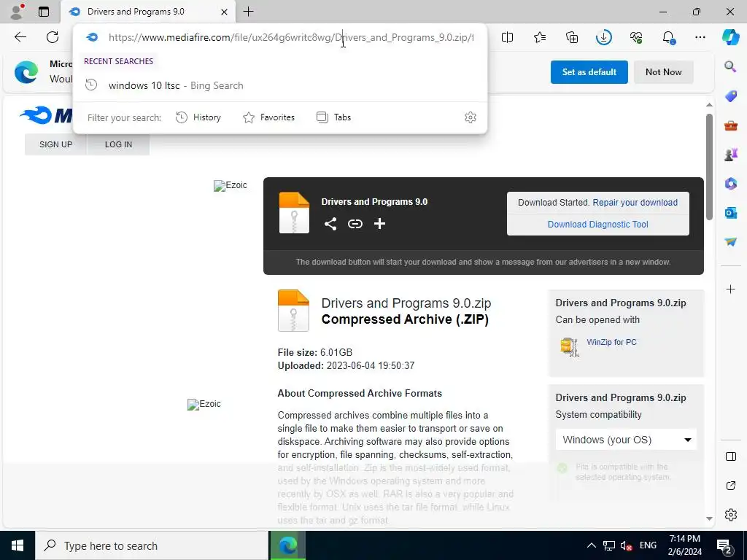Filter search by Tabs
Viewport: 747px width, 560px height.
pos(333,117)
